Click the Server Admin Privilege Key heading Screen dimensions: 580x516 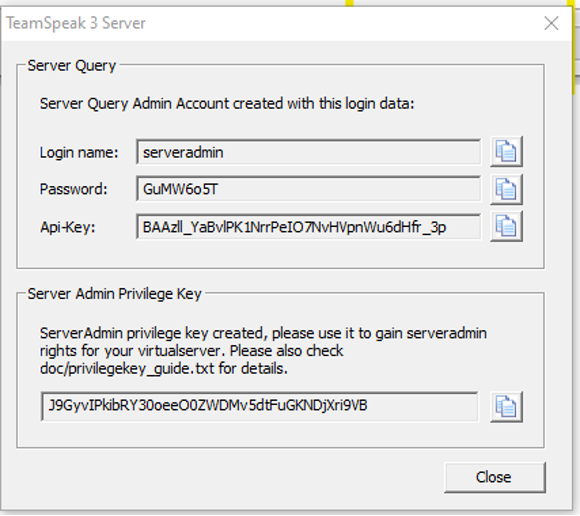click(114, 294)
